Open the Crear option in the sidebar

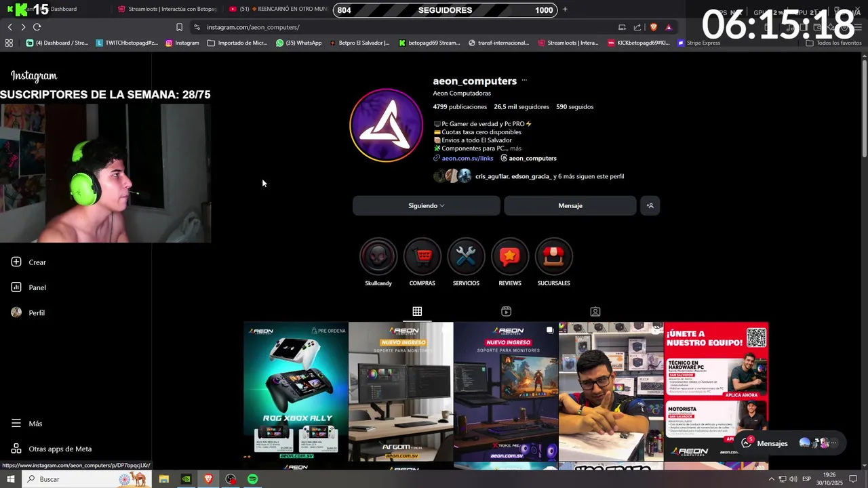(x=28, y=262)
